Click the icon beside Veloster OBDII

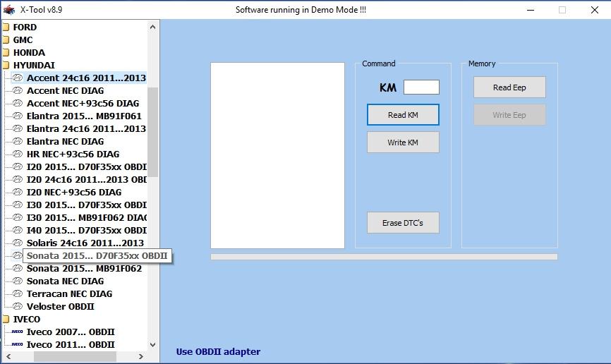point(18,306)
